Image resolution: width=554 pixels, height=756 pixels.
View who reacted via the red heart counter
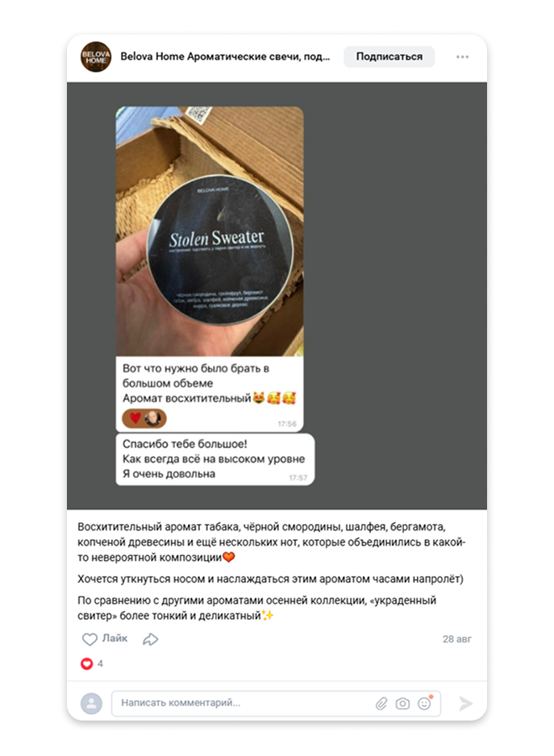92,664
